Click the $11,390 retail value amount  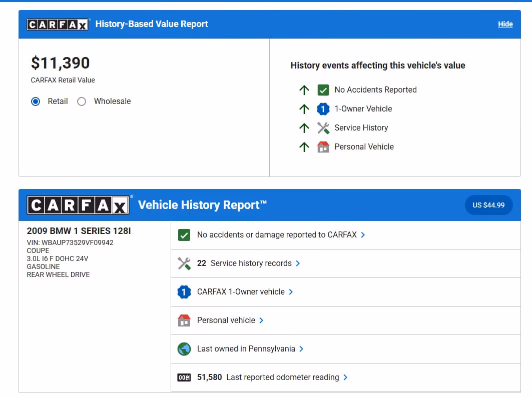(x=61, y=63)
